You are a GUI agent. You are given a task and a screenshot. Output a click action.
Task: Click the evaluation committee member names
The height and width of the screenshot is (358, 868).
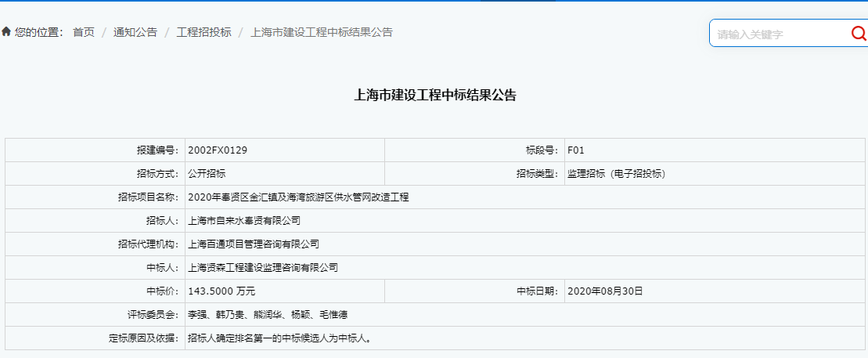[268, 314]
